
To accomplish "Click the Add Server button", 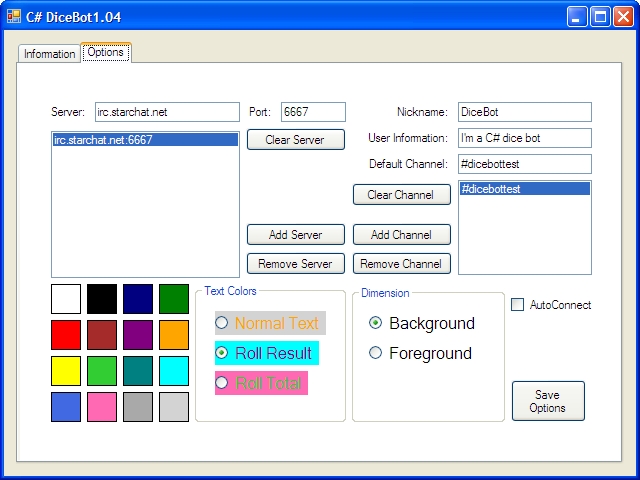I will click(295, 235).
